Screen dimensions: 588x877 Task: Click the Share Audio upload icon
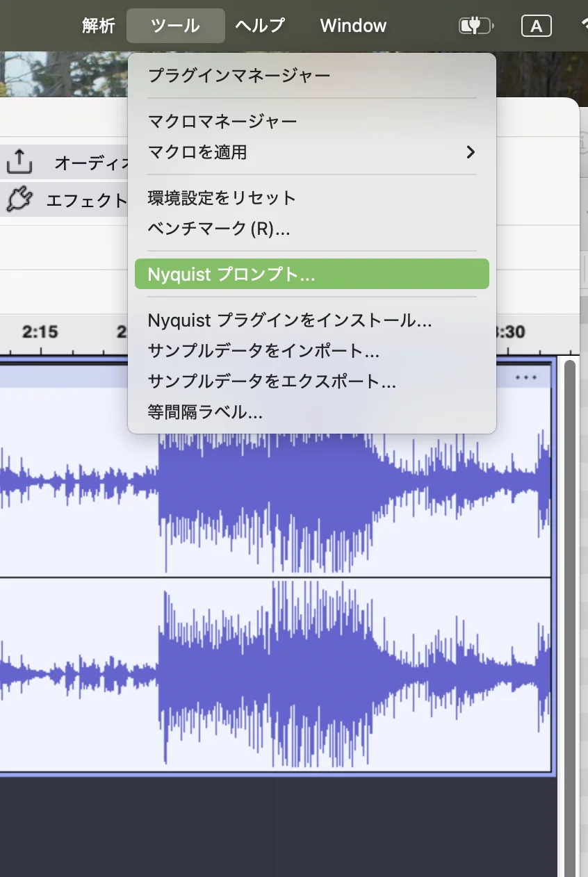pos(19,162)
